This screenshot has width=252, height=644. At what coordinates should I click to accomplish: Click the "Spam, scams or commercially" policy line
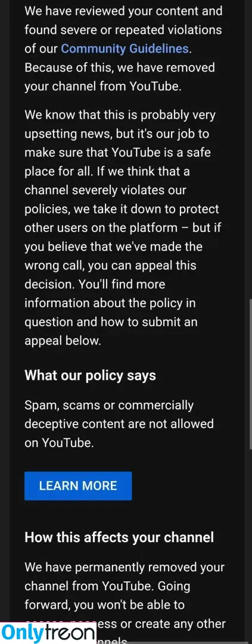pos(109,405)
